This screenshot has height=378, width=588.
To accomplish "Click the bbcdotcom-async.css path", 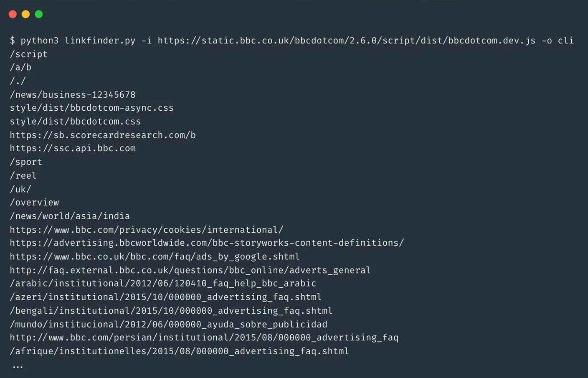I will (x=91, y=108).
